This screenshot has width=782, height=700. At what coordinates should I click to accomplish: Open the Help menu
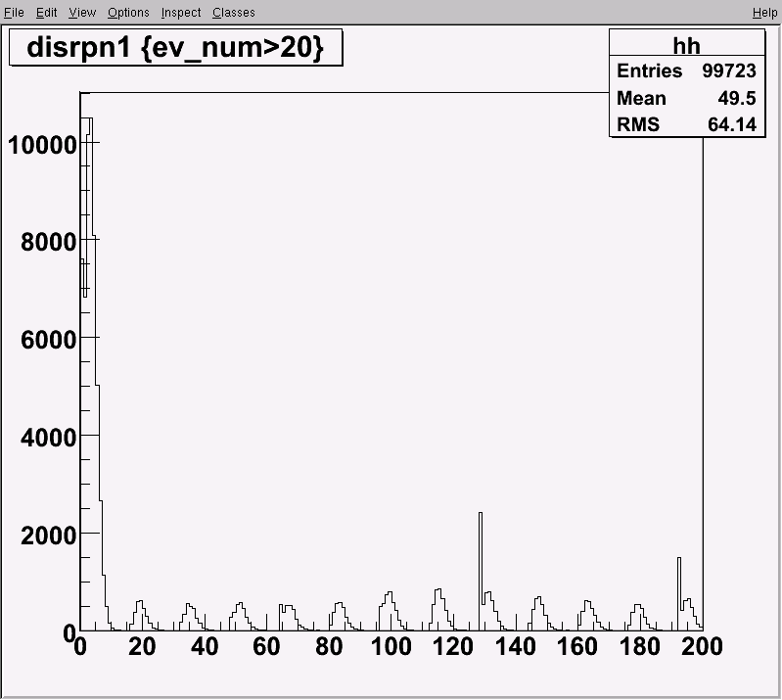764,13
